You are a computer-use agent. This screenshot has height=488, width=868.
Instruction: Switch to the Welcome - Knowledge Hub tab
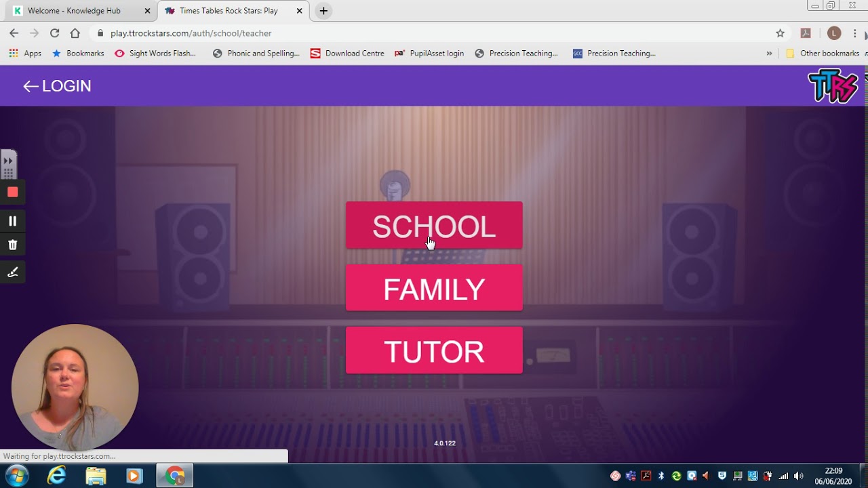point(75,11)
